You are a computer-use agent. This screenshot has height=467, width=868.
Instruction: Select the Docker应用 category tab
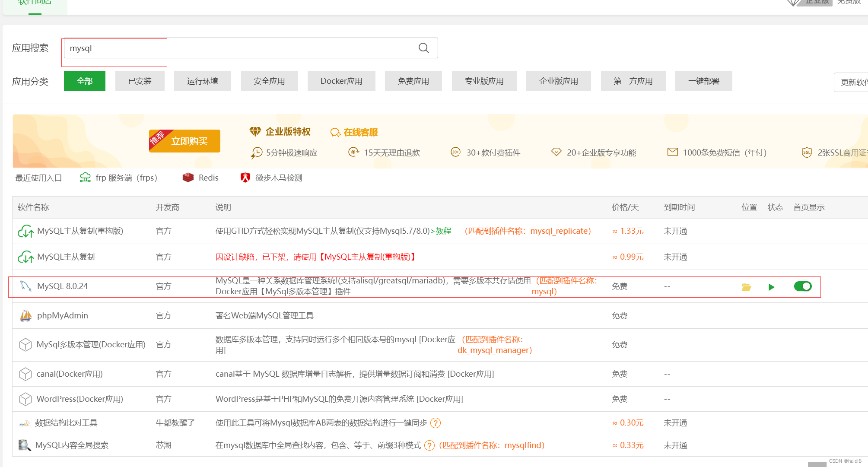(341, 81)
